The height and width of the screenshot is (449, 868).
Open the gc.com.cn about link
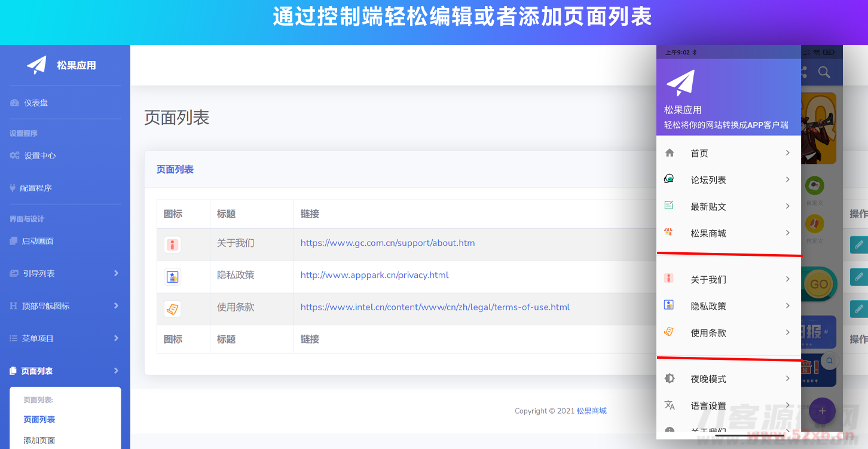click(x=387, y=243)
